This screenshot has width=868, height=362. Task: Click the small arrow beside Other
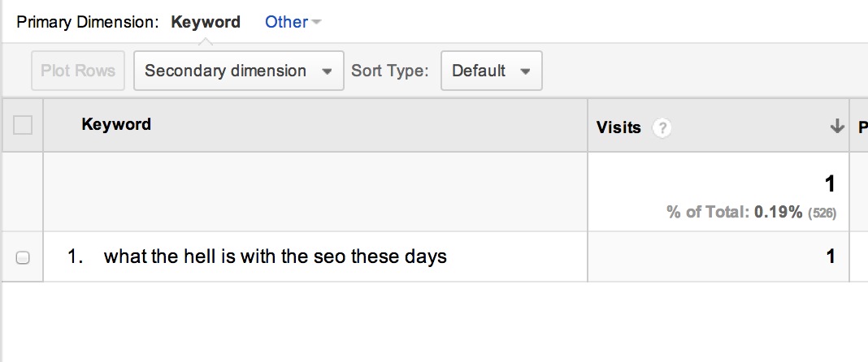click(x=315, y=22)
